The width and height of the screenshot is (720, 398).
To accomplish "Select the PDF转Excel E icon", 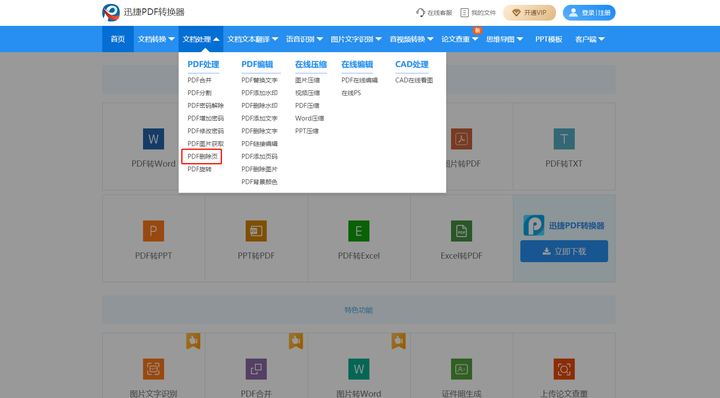I will click(x=359, y=230).
